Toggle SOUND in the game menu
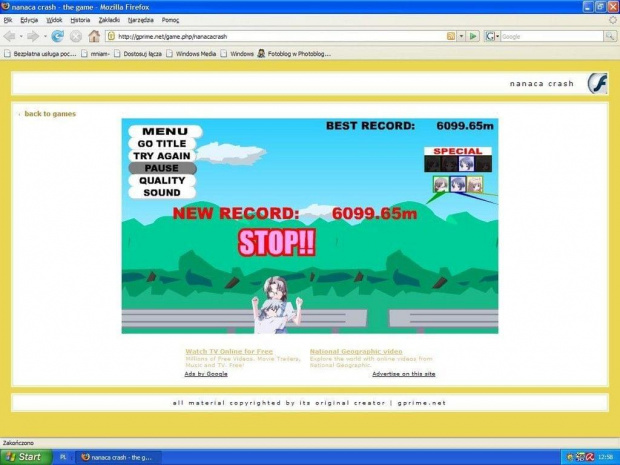620x465 pixels. point(162,193)
